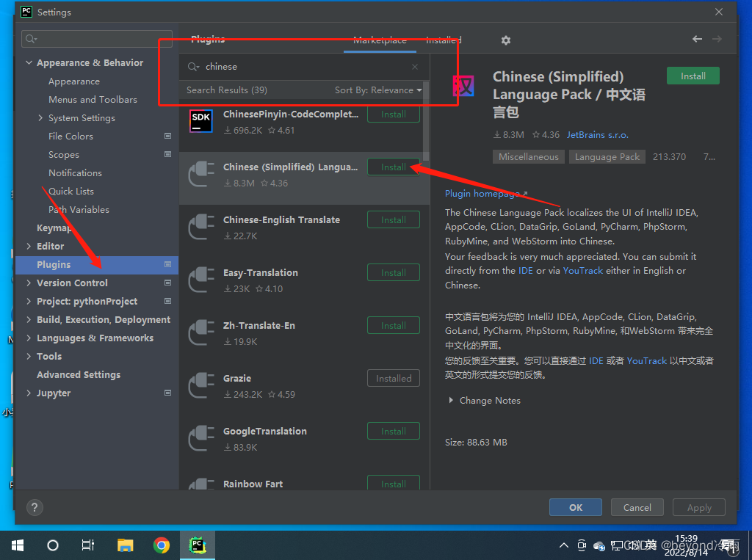Click the GoogleTranslation plugin icon
The height and width of the screenshot is (560, 752).
coord(201,437)
